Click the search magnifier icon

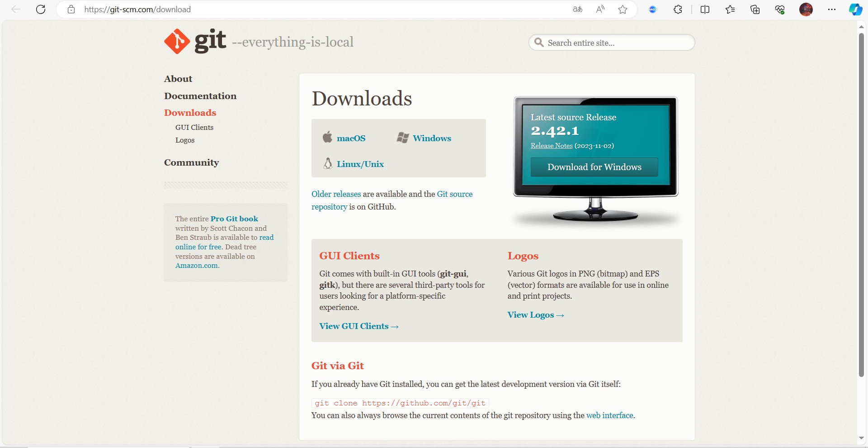539,43
